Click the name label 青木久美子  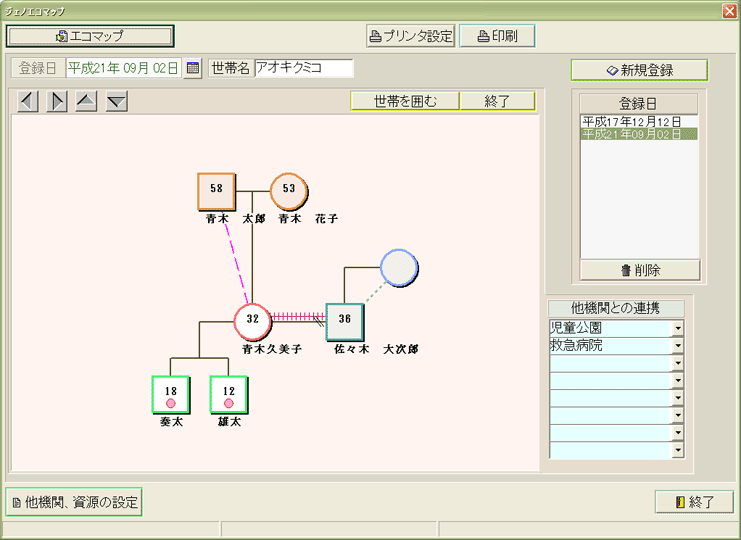point(272,349)
